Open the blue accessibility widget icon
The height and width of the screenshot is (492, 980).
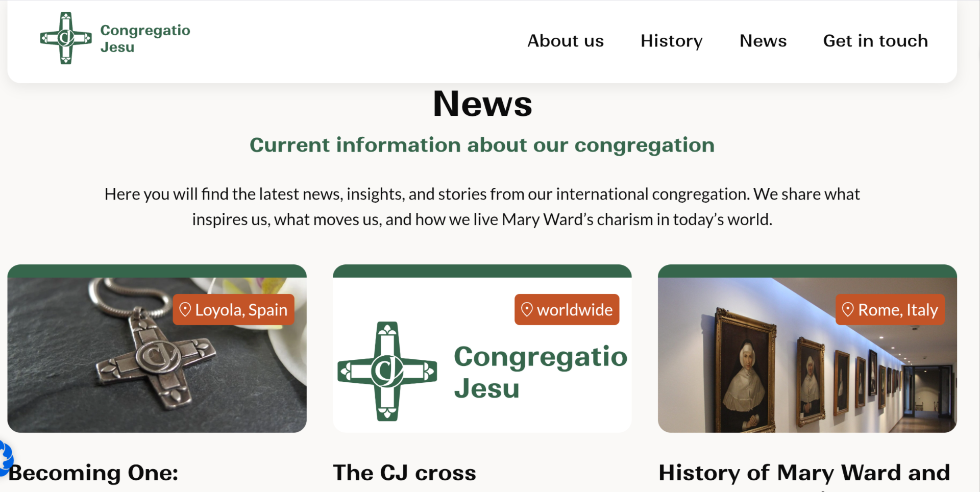5,457
